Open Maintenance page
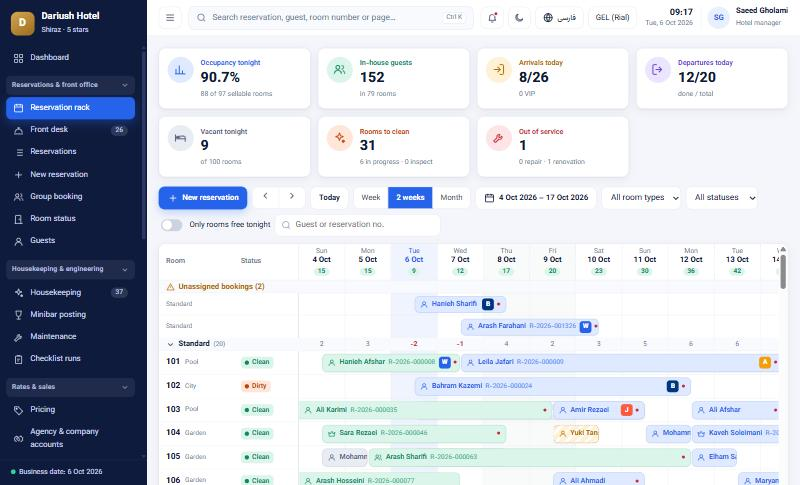Image resolution: width=800 pixels, height=485 pixels. (x=70, y=336)
